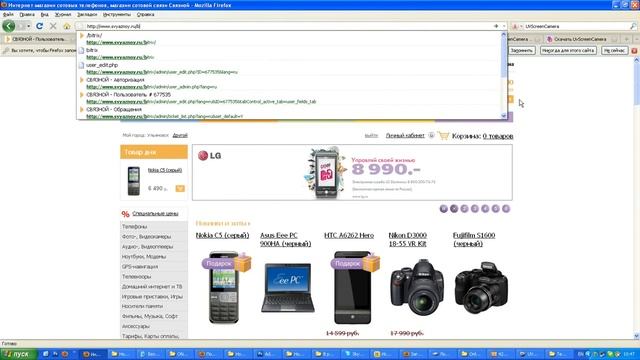The image size is (640, 360).
Task: Open the Windows Пуск start button
Action: pyautogui.click(x=18, y=354)
